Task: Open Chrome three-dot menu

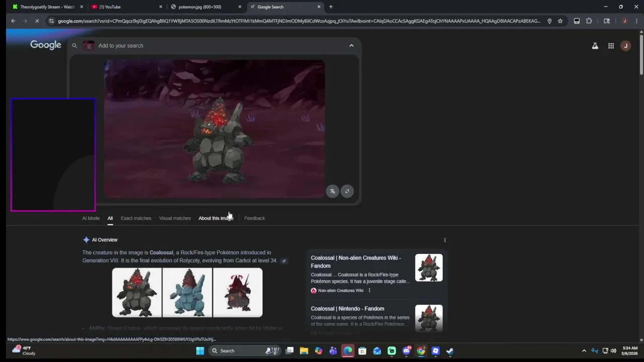Action: click(x=636, y=21)
